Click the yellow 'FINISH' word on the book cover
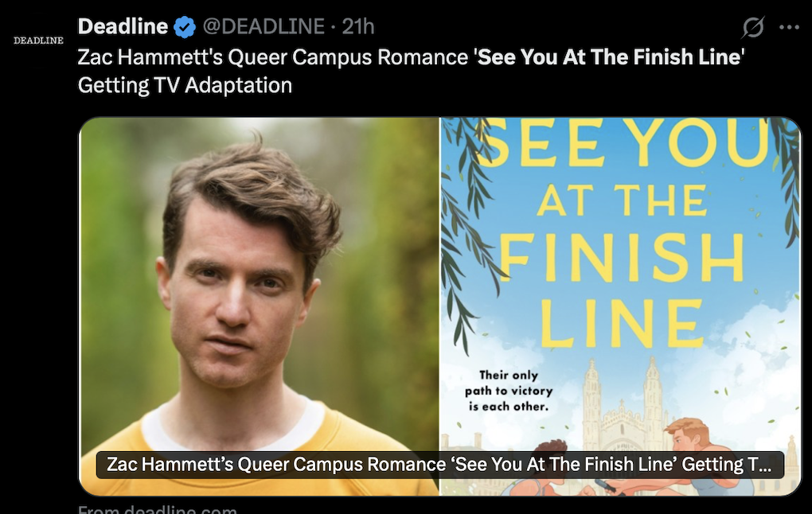Image resolution: width=812 pixels, height=514 pixels. pos(620,259)
